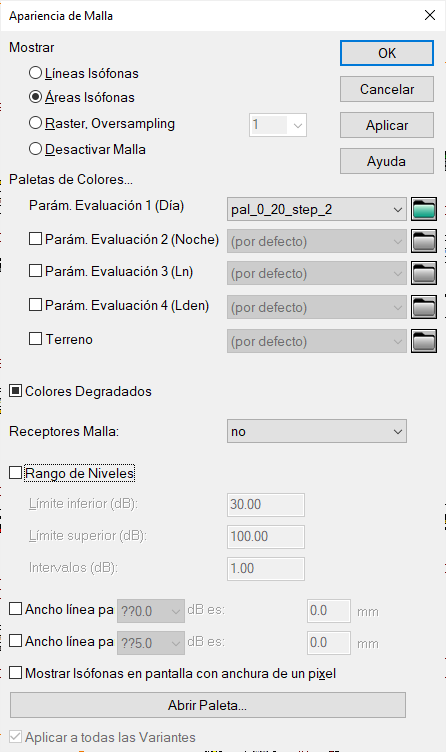Enable Rango de Niveles checkbox
Screen dimensions: 446x752
15,473
